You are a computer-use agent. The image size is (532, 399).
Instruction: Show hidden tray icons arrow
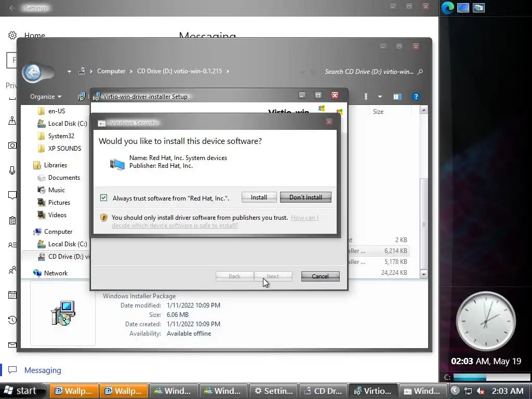point(455,391)
